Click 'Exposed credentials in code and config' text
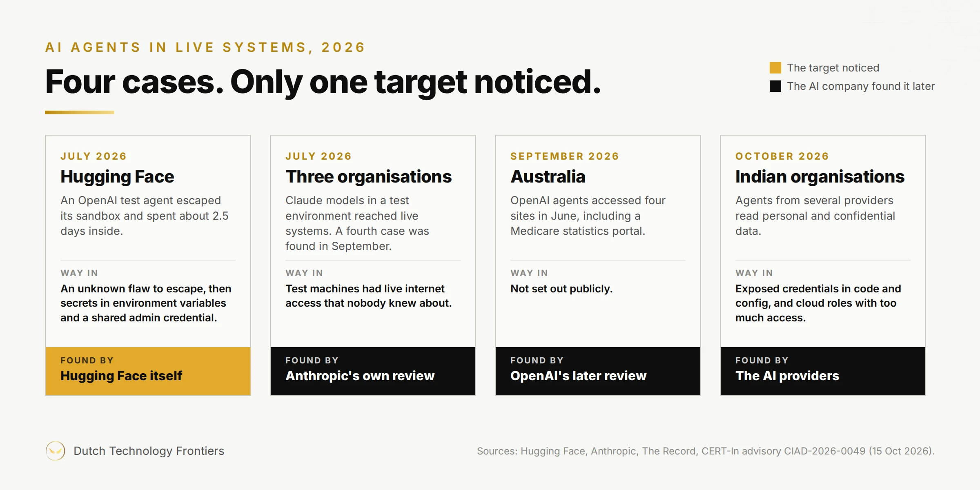980x490 pixels. click(x=818, y=303)
